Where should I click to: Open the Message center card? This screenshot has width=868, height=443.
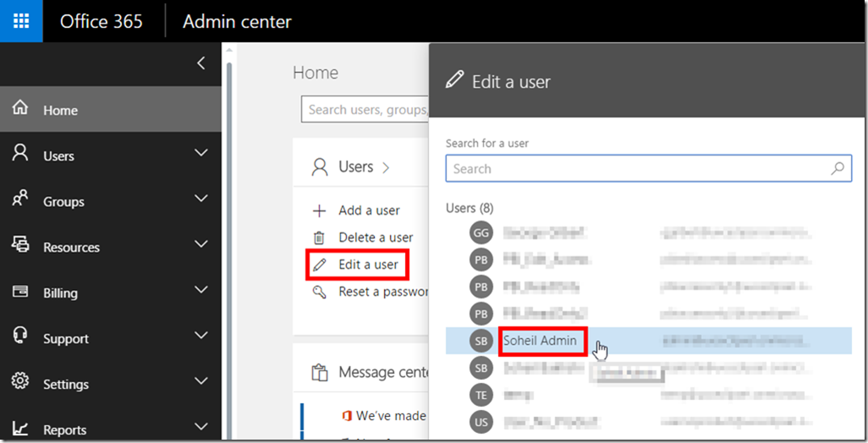point(383,372)
